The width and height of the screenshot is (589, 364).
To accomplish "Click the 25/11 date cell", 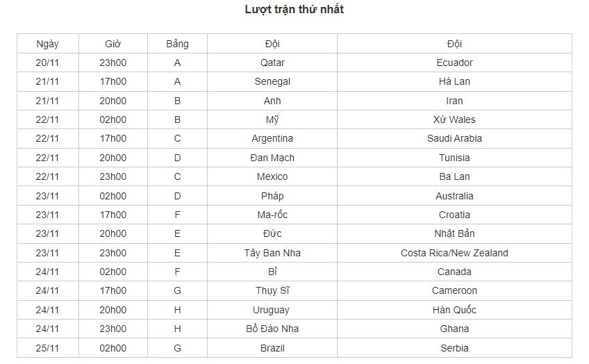I will 48,348.
